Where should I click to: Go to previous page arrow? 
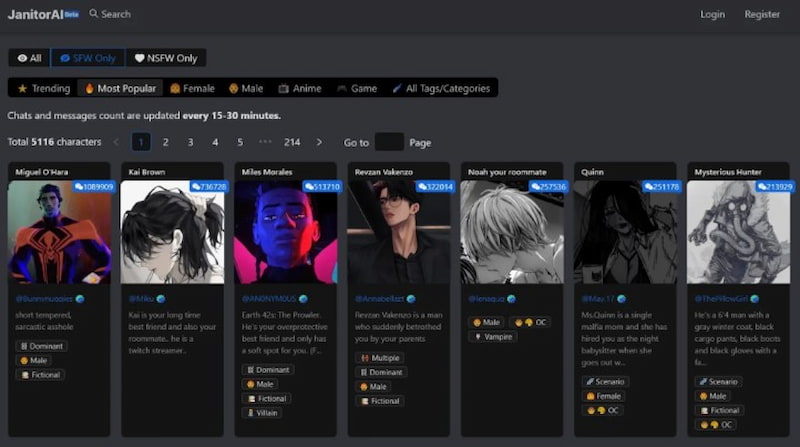pyautogui.click(x=116, y=142)
